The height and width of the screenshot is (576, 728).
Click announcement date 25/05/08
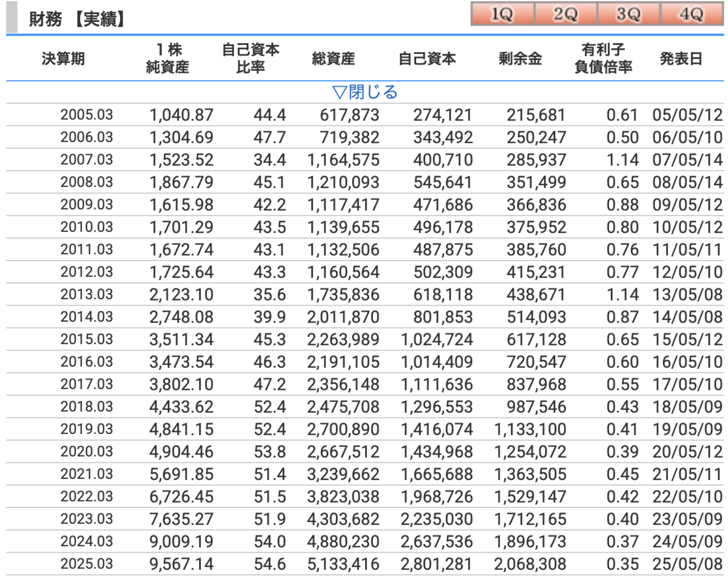coord(688,564)
